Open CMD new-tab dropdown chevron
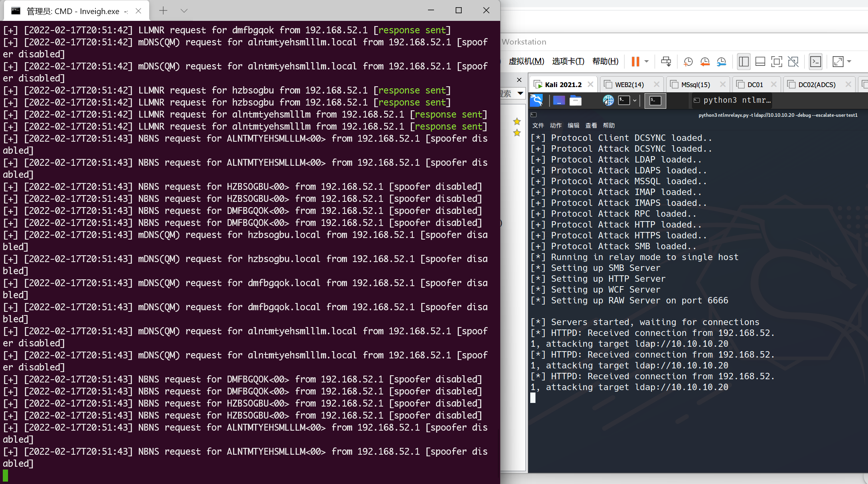868x484 pixels. coord(184,11)
